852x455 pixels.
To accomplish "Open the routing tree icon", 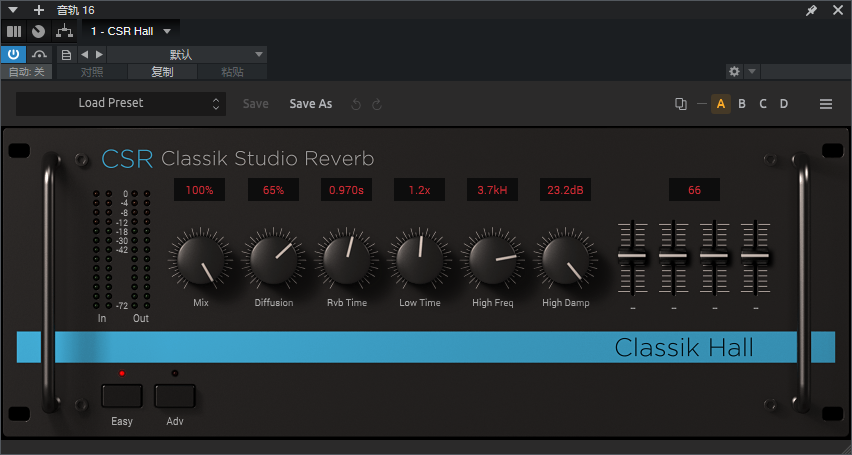I will coord(64,32).
